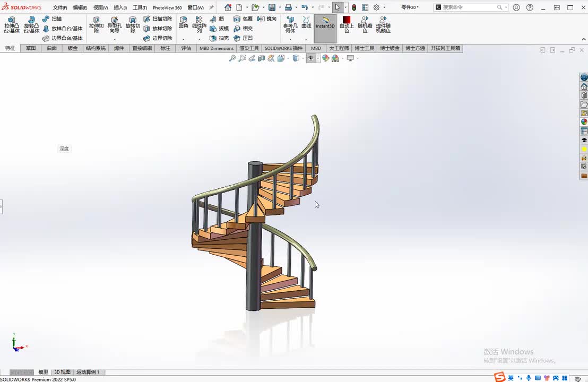Choose the 放样凸台/基体 loft feature
The width and height of the screenshot is (588, 382).
[62, 29]
